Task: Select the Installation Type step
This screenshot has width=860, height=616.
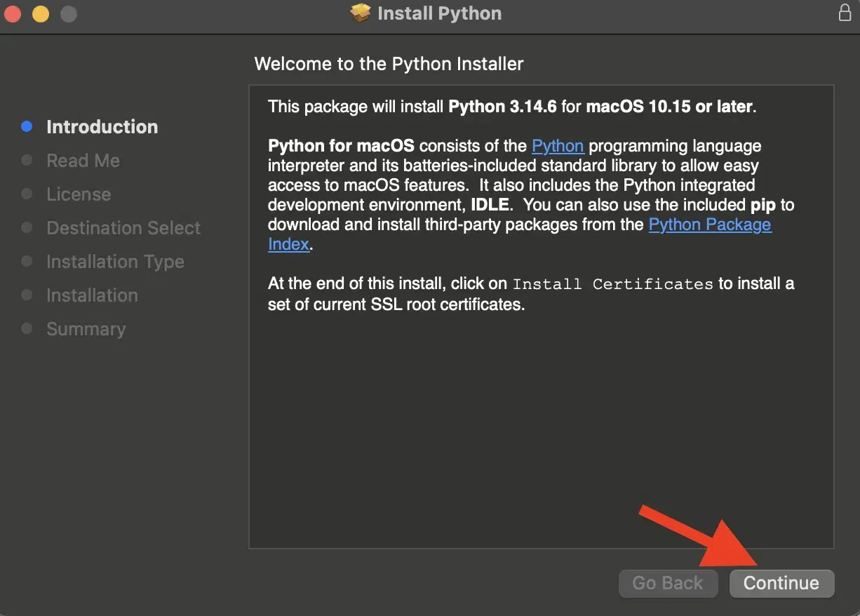Action: point(115,262)
